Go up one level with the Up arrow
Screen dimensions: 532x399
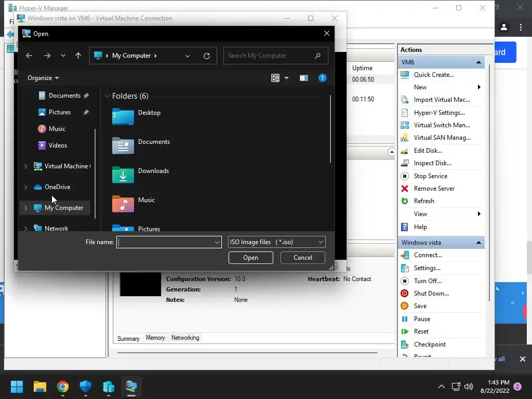click(x=78, y=56)
